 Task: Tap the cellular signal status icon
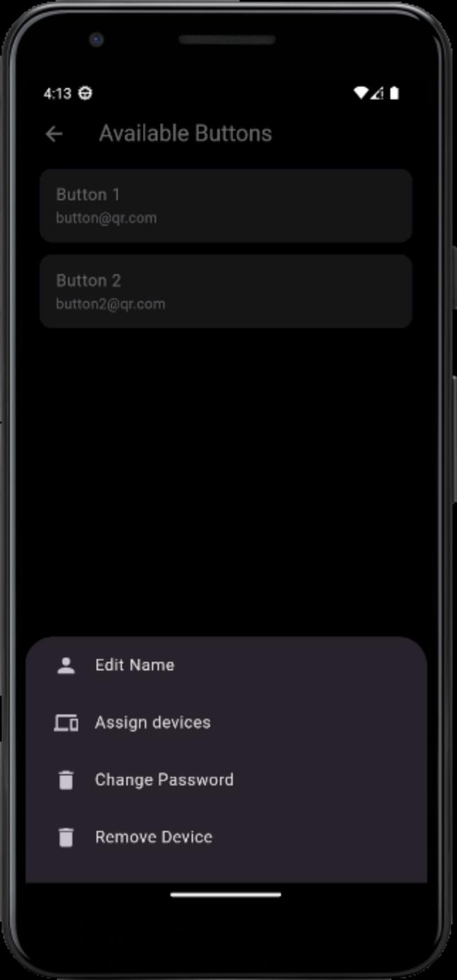click(377, 93)
